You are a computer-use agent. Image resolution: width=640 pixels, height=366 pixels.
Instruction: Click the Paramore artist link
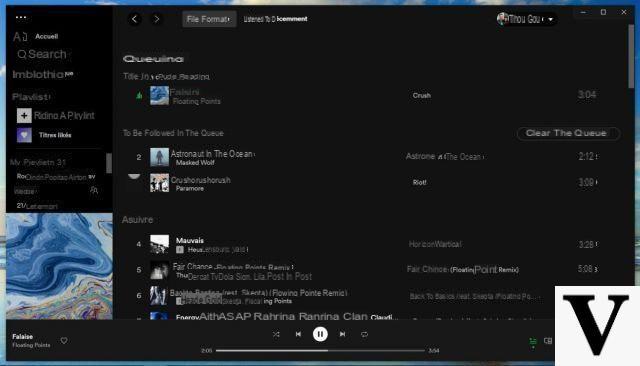[x=189, y=189]
